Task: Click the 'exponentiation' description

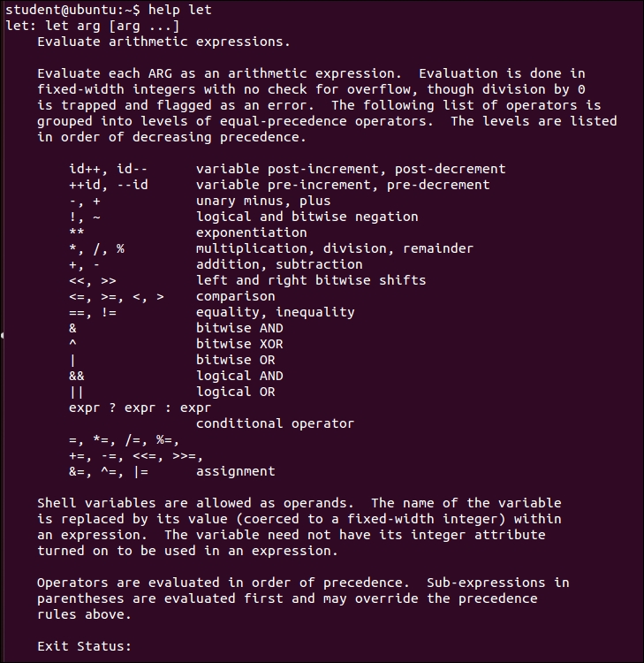Action: (x=251, y=232)
